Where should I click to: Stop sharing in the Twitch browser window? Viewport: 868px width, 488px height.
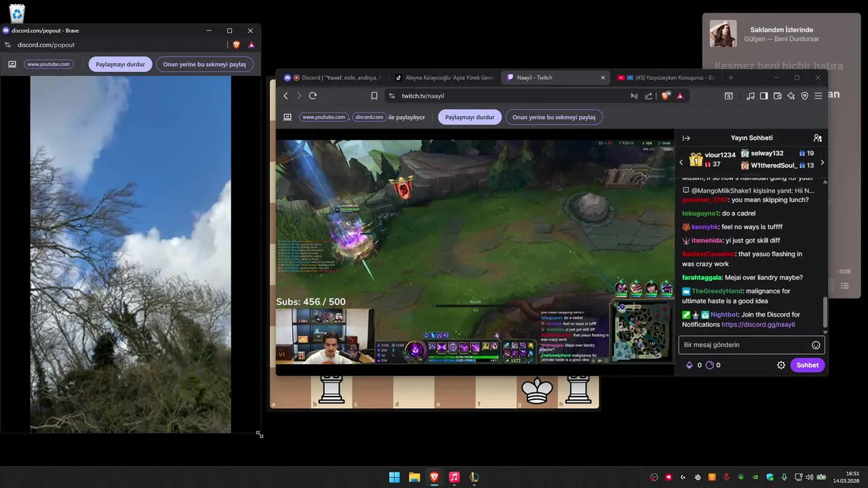point(469,117)
